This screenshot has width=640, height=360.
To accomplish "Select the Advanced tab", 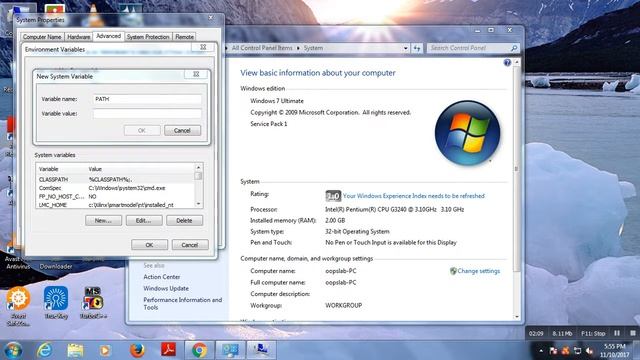I will (x=108, y=36).
